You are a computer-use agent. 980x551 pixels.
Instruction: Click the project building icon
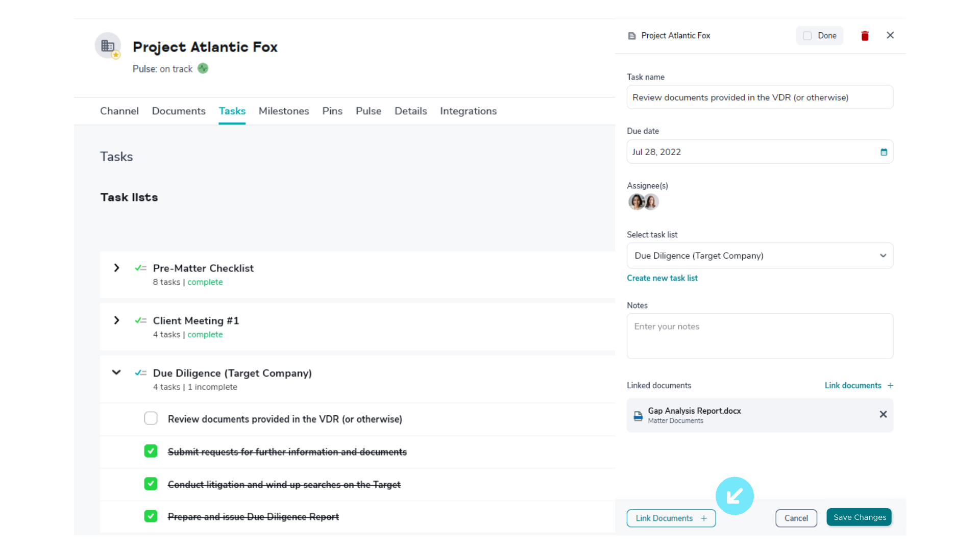[x=108, y=46]
